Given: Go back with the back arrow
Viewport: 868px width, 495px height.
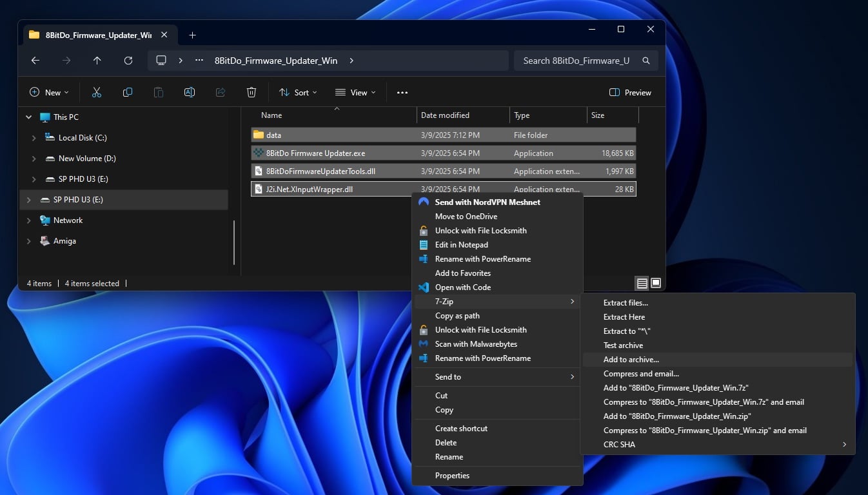Looking at the screenshot, I should tap(35, 61).
